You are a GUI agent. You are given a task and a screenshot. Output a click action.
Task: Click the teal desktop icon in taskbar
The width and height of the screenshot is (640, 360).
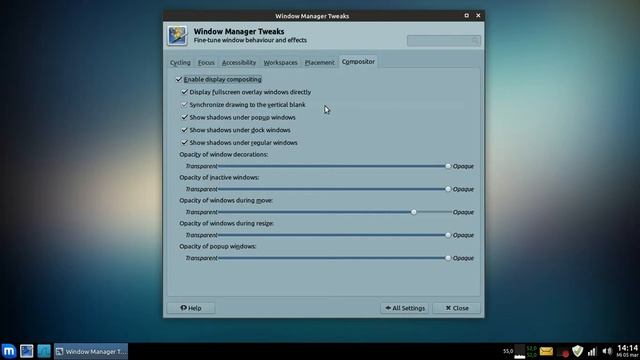44,351
